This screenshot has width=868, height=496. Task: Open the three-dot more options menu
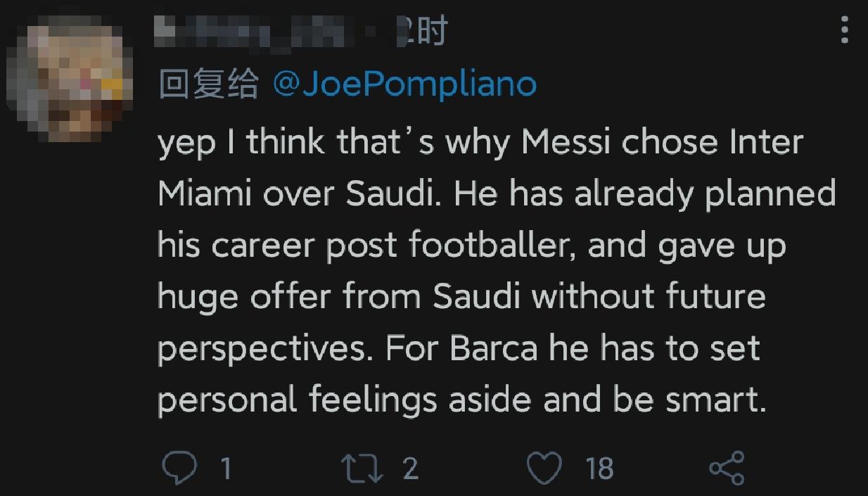845,30
